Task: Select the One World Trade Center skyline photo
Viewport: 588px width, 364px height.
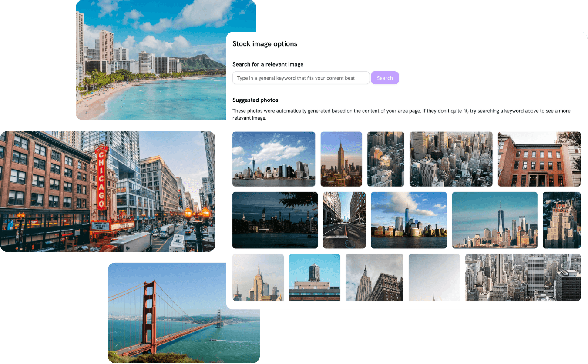Action: (x=495, y=220)
